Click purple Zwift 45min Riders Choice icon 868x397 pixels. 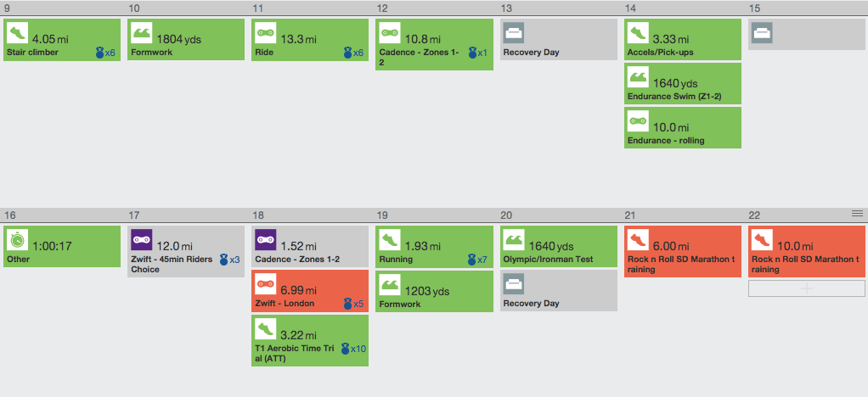click(x=141, y=240)
